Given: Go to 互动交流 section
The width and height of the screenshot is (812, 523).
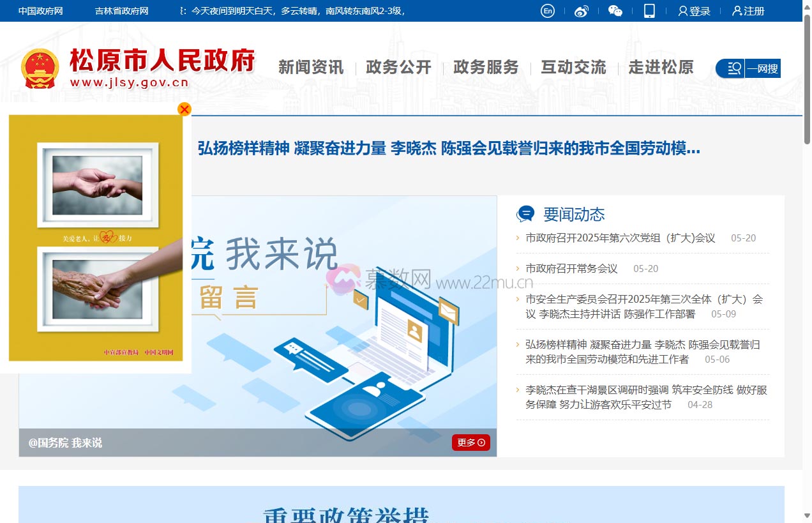Looking at the screenshot, I should coord(573,68).
